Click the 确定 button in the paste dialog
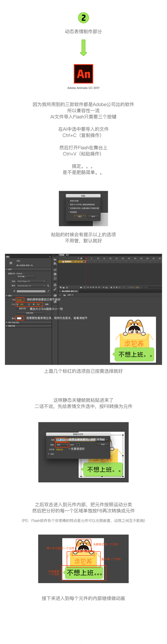The height and width of the screenshot is (644, 167). pos(80,216)
